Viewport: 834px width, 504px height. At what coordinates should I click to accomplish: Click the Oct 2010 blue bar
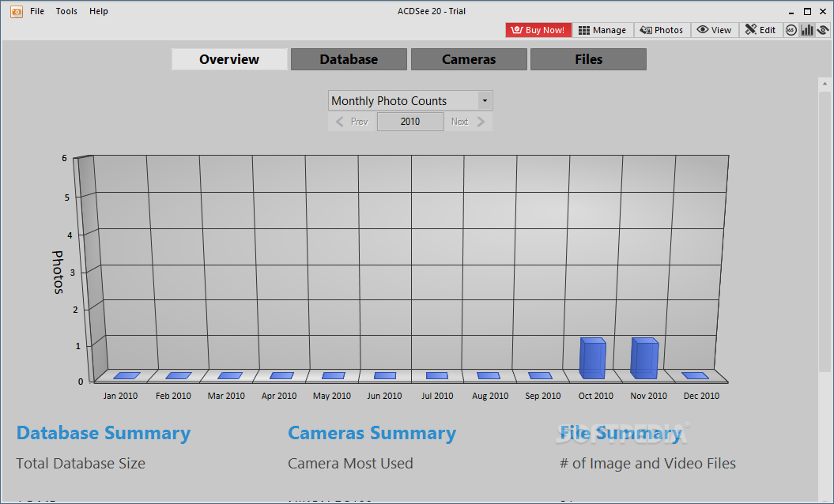tap(593, 359)
